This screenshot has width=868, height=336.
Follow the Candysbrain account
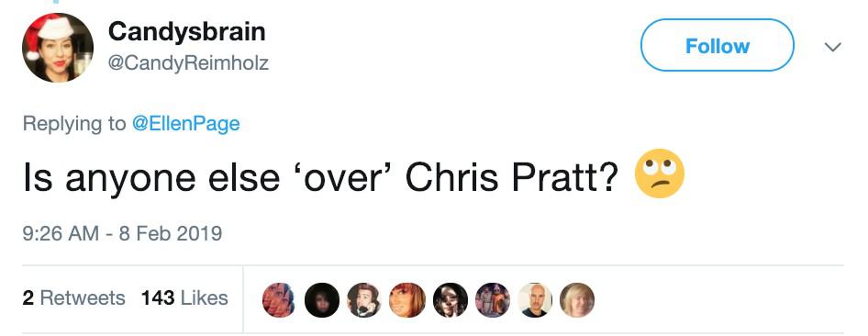click(717, 45)
